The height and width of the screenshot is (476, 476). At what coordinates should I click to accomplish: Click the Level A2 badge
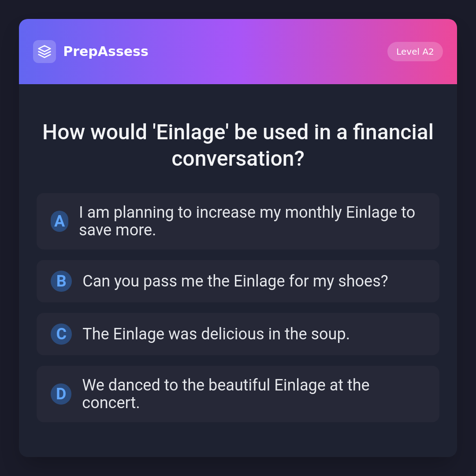coord(415,52)
